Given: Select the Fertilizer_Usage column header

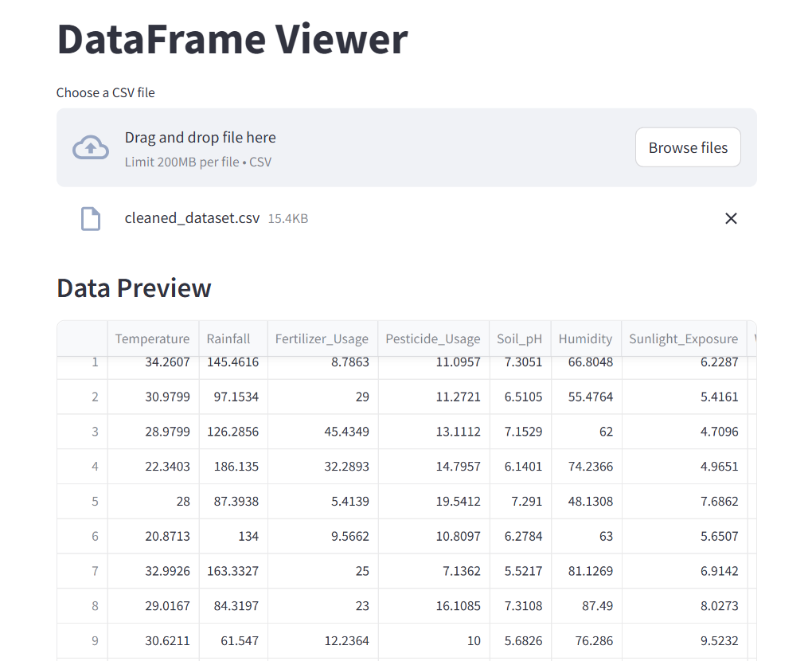Looking at the screenshot, I should coord(322,338).
